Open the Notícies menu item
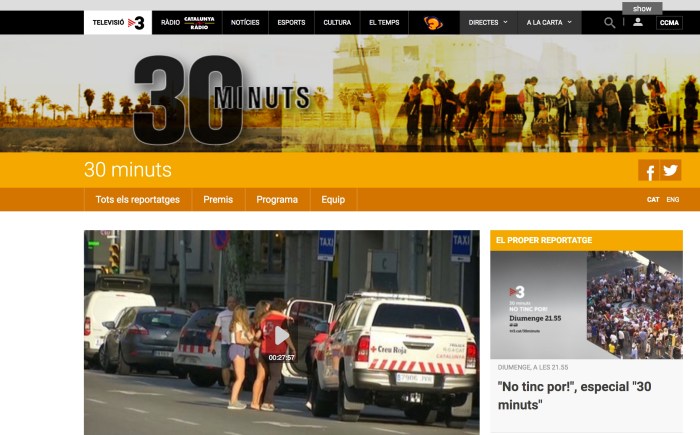 click(x=245, y=22)
